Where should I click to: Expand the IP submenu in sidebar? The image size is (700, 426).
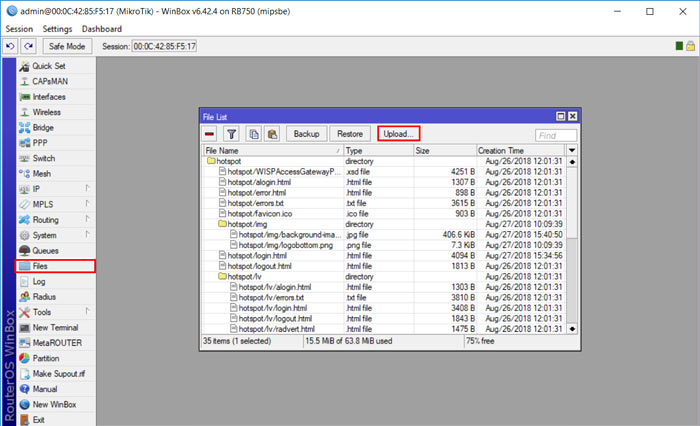38,188
